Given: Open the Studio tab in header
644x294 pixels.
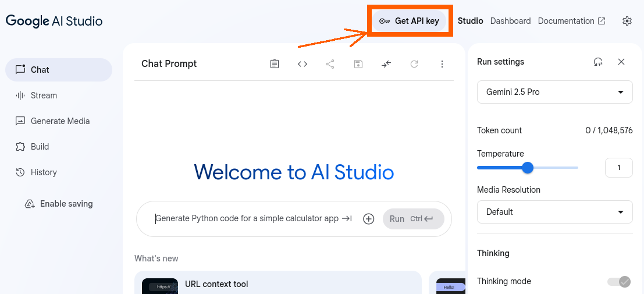Looking at the screenshot, I should pyautogui.click(x=470, y=21).
